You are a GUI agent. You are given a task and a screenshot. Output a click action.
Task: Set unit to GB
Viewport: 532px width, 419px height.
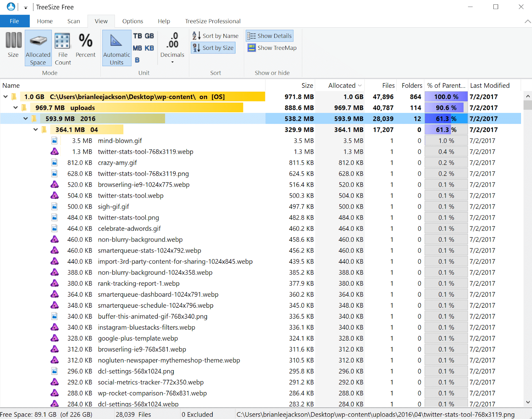[149, 36]
